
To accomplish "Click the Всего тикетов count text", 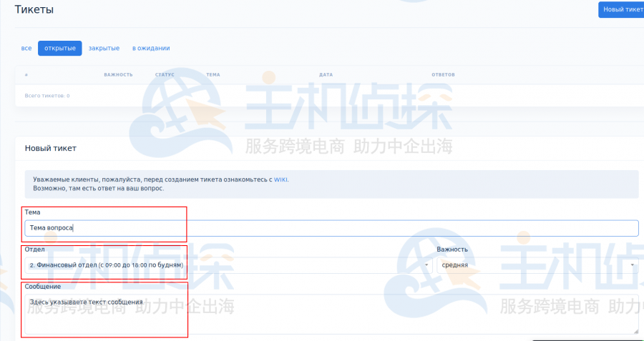I will [x=47, y=95].
